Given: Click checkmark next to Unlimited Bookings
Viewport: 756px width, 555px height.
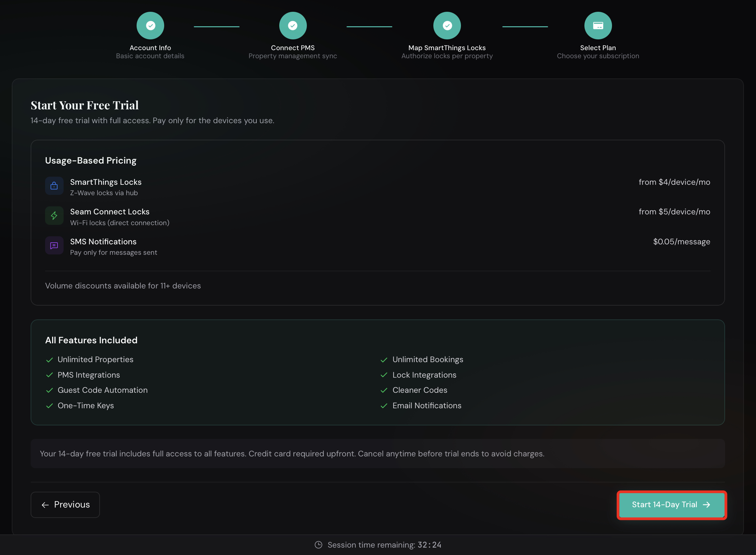Looking at the screenshot, I should (384, 360).
